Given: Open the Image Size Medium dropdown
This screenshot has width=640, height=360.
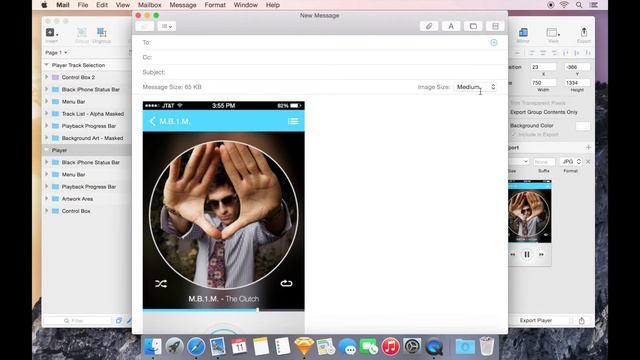Looking at the screenshot, I should (x=476, y=87).
